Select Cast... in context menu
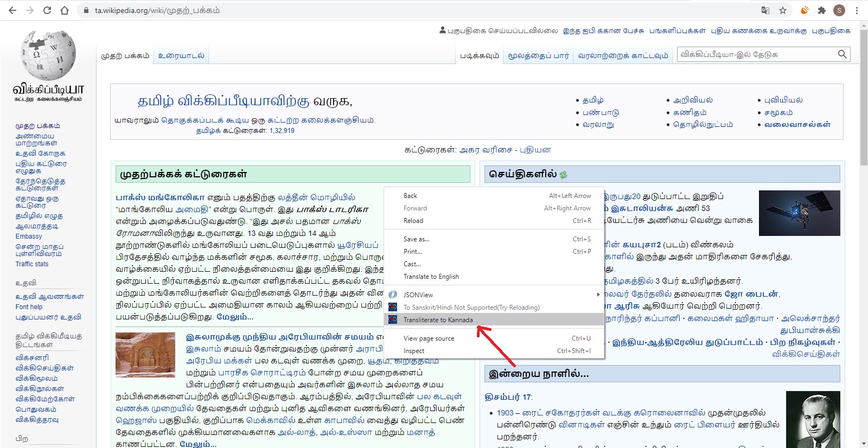This screenshot has width=868, height=448. coord(494,264)
